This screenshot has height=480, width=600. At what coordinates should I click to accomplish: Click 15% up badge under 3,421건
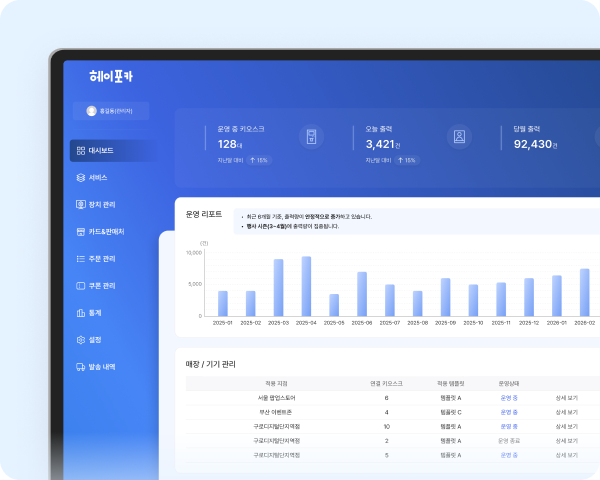[x=406, y=160]
